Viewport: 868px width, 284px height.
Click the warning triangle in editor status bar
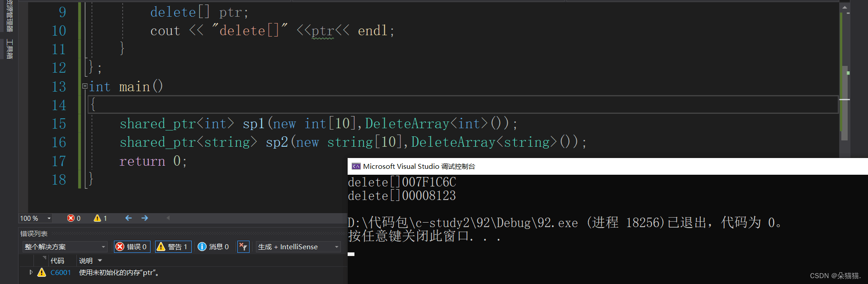[97, 218]
